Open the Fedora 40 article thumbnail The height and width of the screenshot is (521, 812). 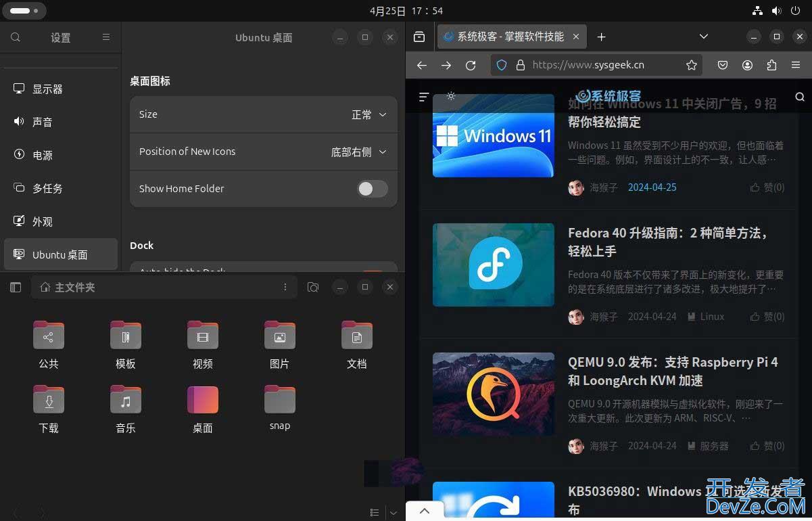coord(494,265)
